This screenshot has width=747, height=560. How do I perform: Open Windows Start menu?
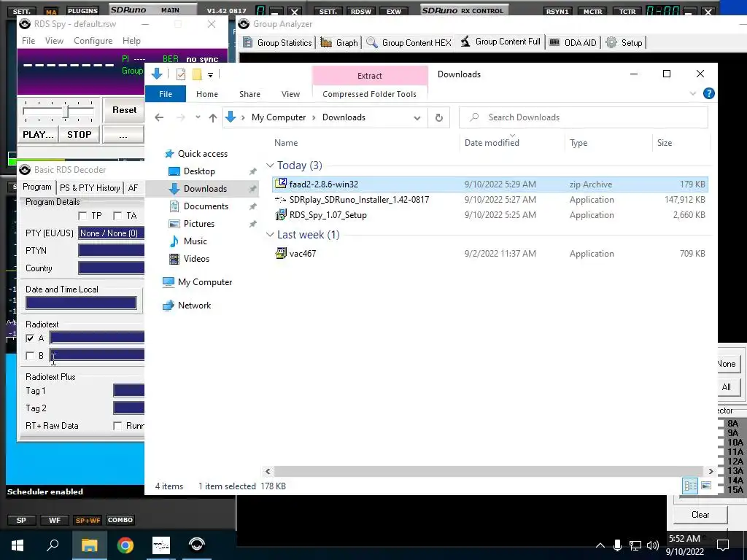[x=18, y=545]
